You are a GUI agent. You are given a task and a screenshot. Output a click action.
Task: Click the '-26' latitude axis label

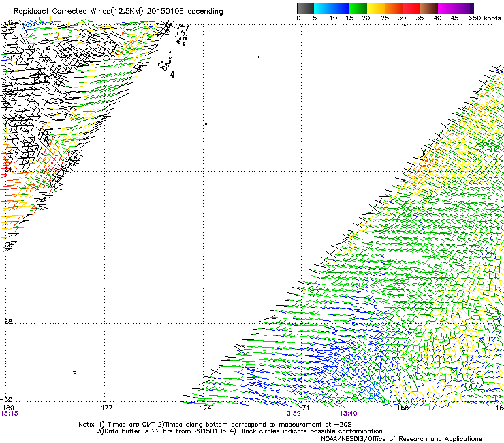(6, 245)
